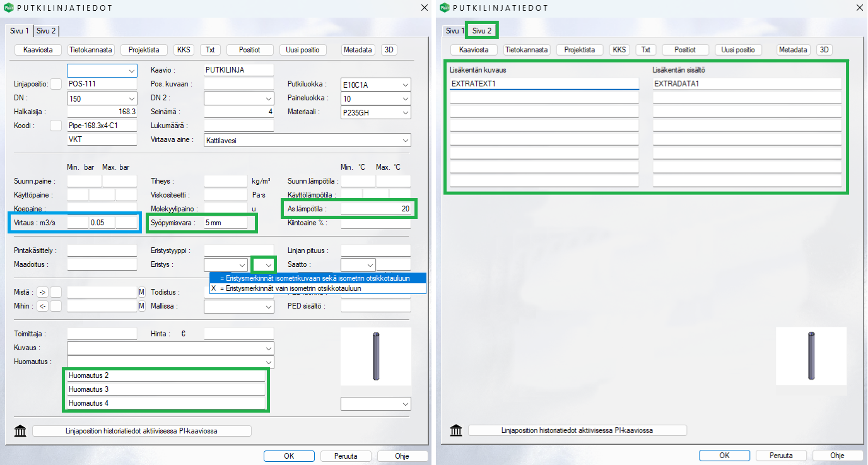This screenshot has height=465, width=868.
Task: Click the KKS button in the left window
Action: click(184, 50)
